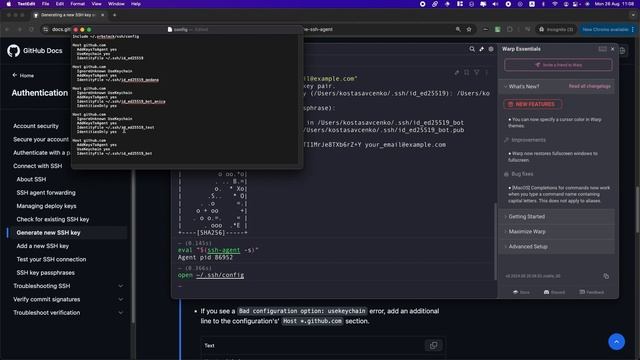Open the Edit menu in menu bar
The width and height of the screenshot is (640, 360).
tap(60, 4)
